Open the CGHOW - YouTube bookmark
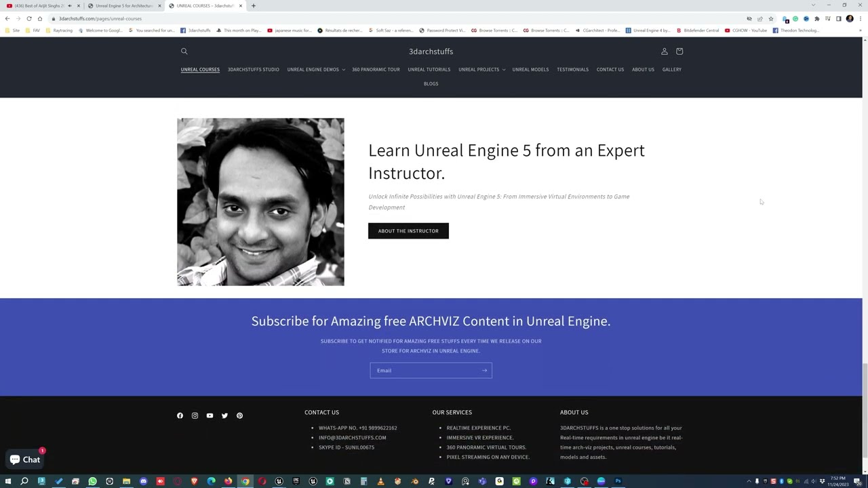This screenshot has height=488, width=868. point(746,30)
